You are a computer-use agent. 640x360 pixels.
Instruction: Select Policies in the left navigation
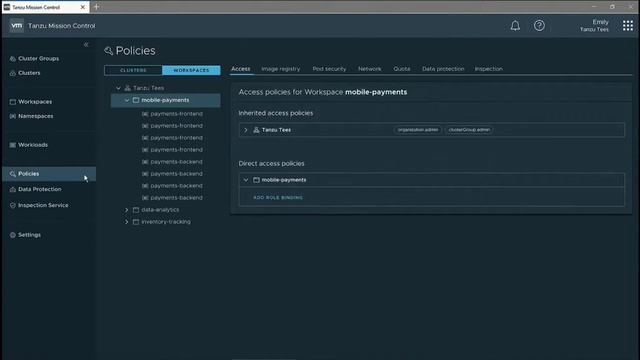click(49, 174)
